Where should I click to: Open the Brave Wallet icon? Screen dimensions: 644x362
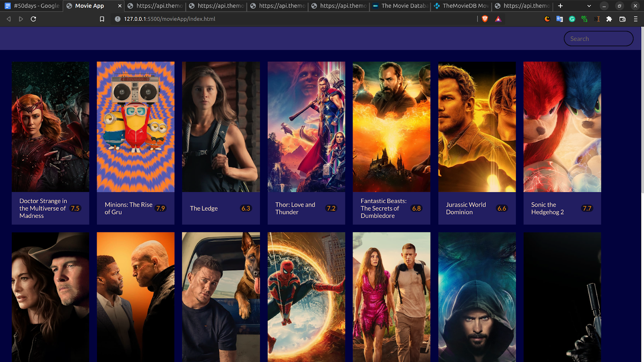[x=622, y=19]
